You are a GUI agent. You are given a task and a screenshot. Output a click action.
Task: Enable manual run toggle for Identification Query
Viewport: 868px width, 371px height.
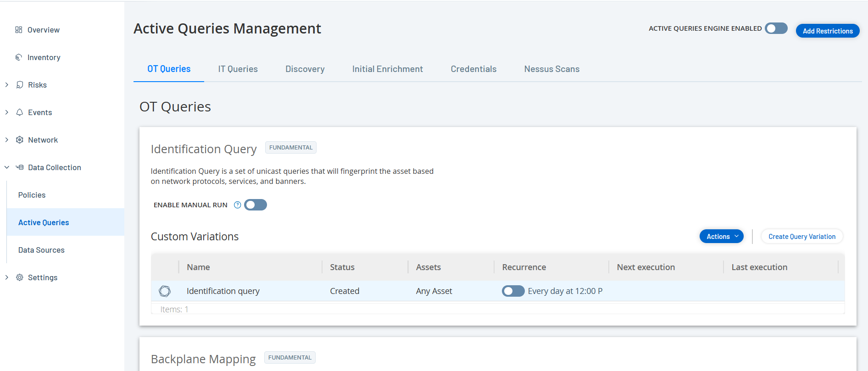pos(256,205)
